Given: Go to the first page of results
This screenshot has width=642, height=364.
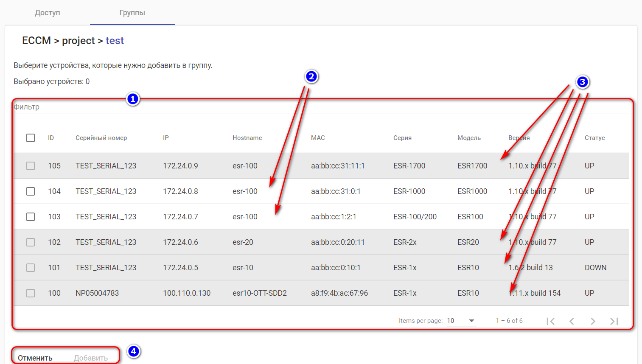Looking at the screenshot, I should tap(551, 321).
